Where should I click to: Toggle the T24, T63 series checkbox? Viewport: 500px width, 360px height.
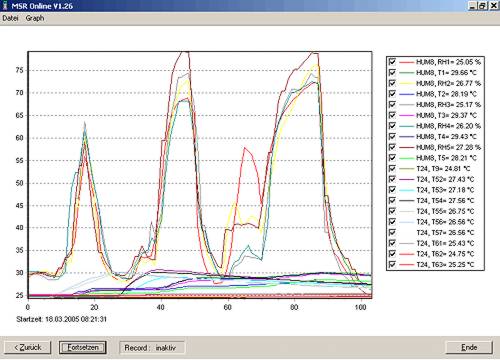(x=392, y=264)
